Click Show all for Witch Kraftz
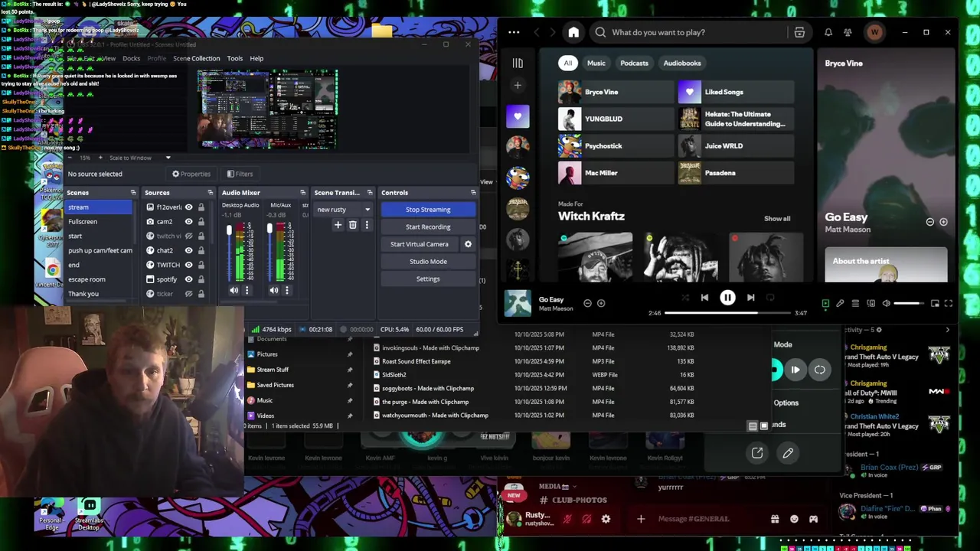Viewport: 980px width, 551px height. pyautogui.click(x=776, y=219)
